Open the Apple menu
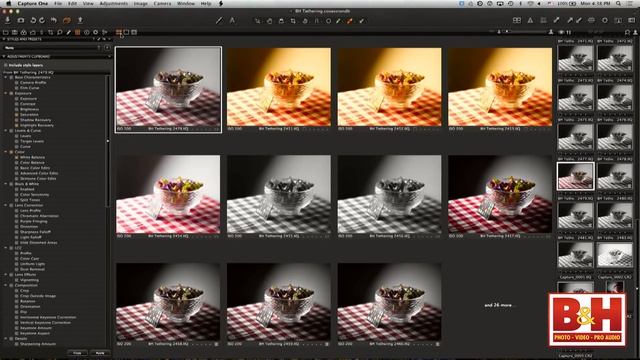 coord(8,3)
